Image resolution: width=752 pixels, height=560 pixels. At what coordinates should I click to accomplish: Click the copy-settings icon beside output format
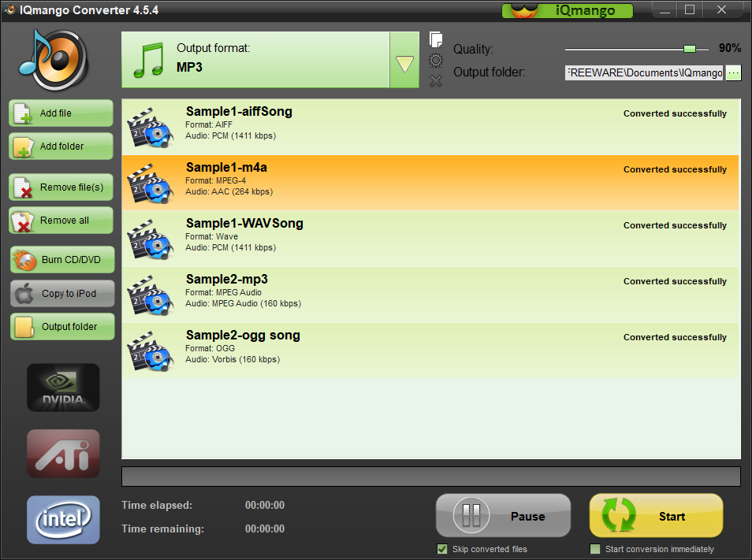[x=436, y=39]
